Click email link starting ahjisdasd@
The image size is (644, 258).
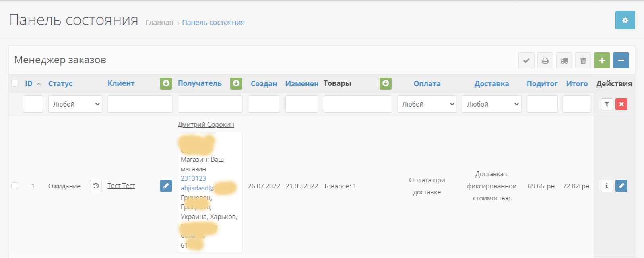tap(197, 188)
